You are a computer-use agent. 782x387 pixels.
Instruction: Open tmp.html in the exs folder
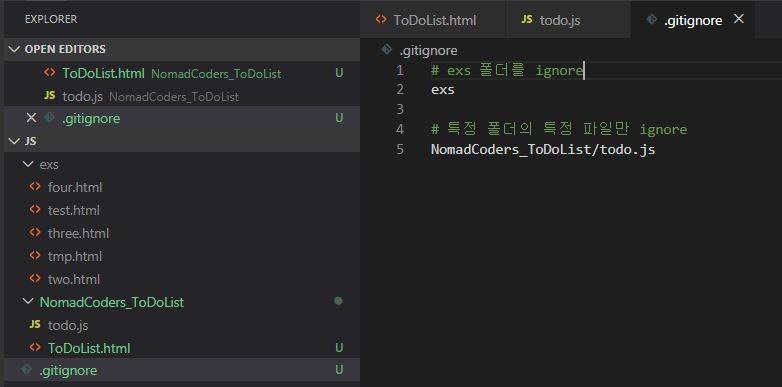pyautogui.click(x=182, y=256)
